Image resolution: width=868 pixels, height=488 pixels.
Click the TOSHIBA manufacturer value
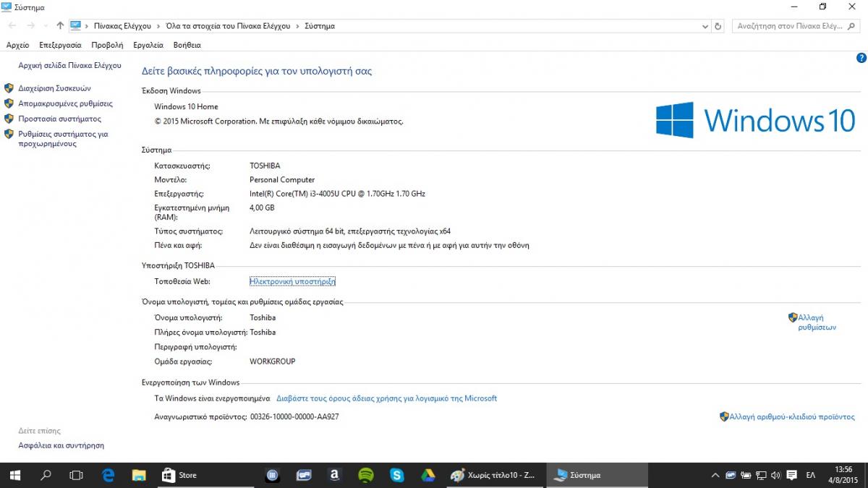click(265, 166)
